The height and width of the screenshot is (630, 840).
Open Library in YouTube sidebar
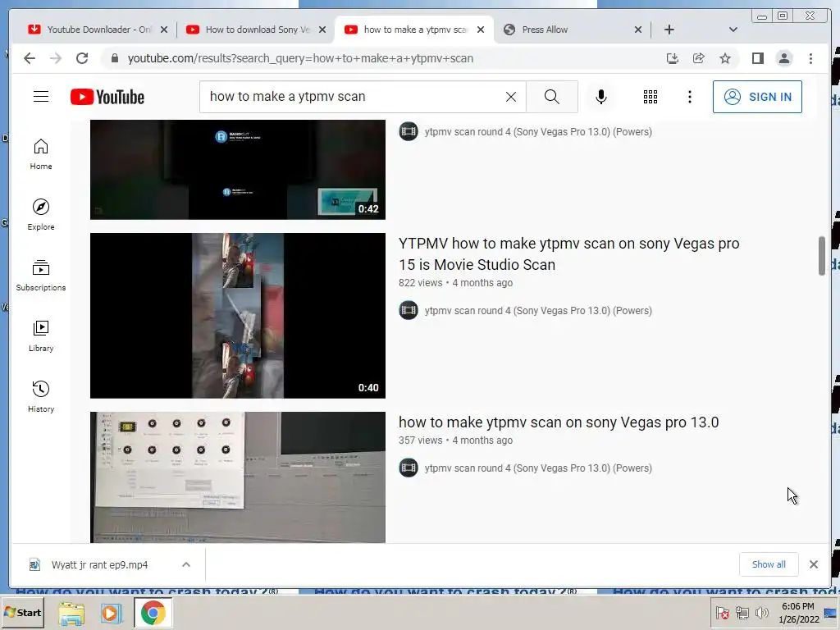pyautogui.click(x=41, y=336)
